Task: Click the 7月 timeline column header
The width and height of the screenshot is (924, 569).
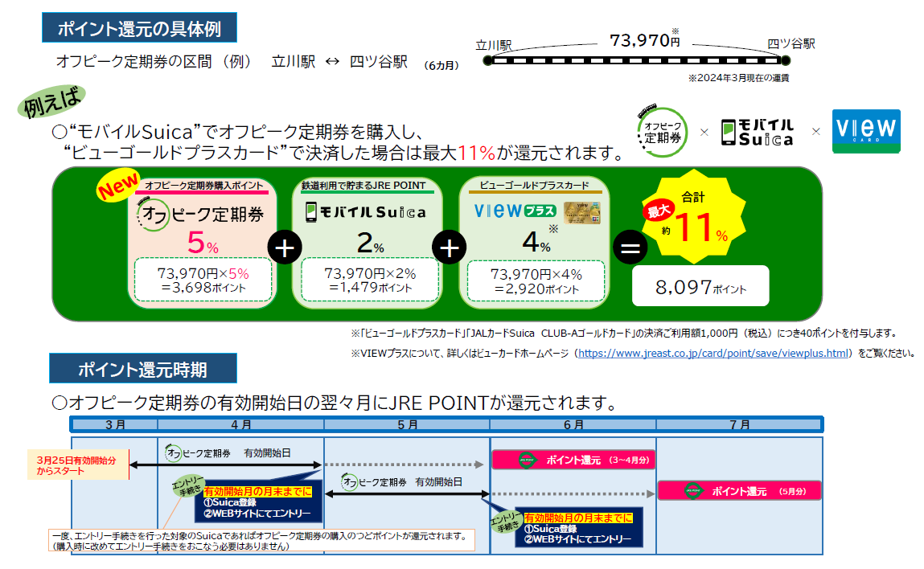Action: pyautogui.click(x=739, y=424)
